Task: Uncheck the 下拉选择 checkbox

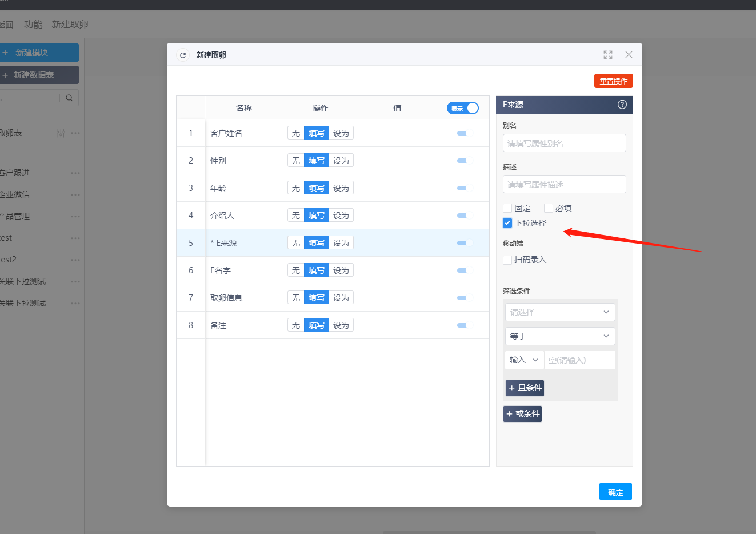Action: pyautogui.click(x=507, y=223)
